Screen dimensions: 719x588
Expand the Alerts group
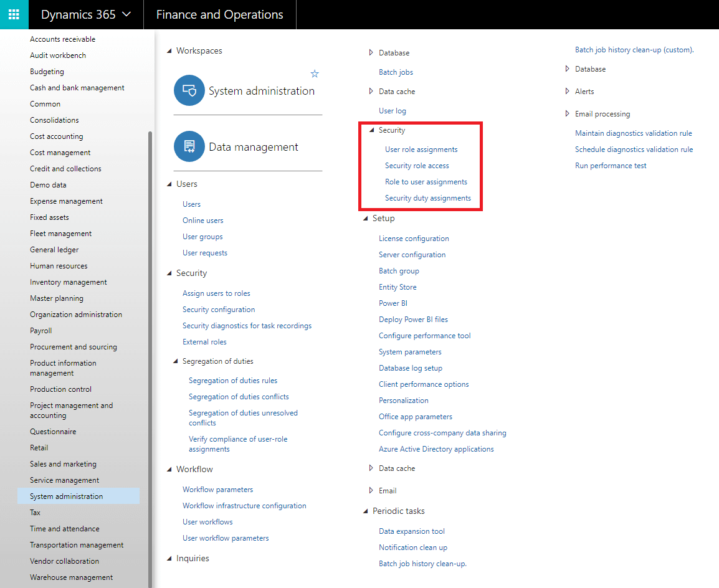tap(567, 91)
